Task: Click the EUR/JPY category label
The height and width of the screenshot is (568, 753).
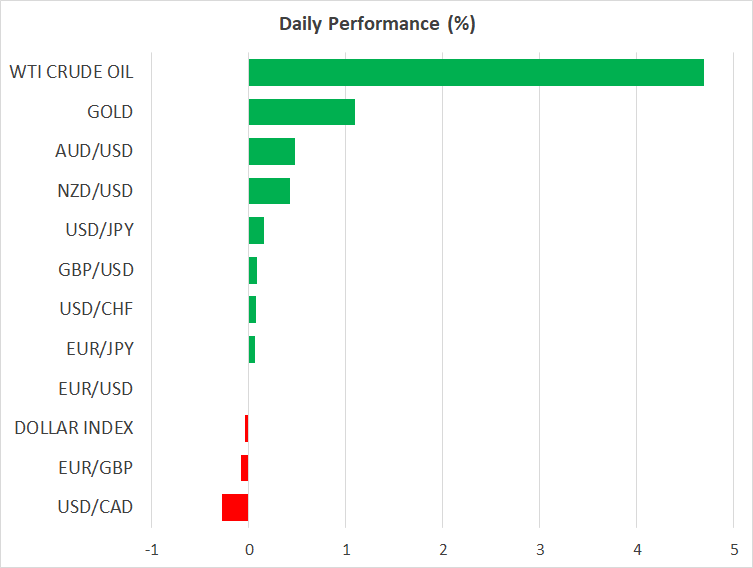Action: coord(97,349)
